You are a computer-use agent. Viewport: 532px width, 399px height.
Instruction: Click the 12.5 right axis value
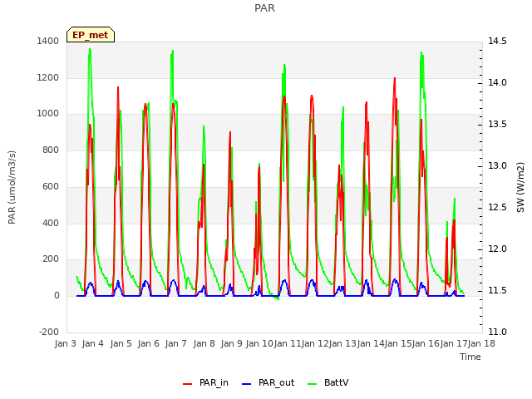coord(497,207)
